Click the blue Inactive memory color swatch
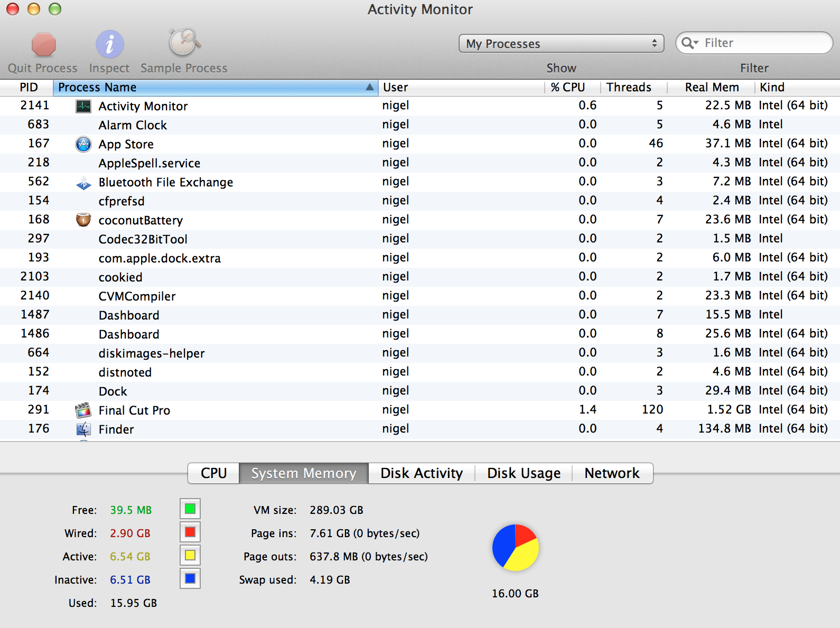Viewport: 840px width, 628px height. click(x=190, y=579)
